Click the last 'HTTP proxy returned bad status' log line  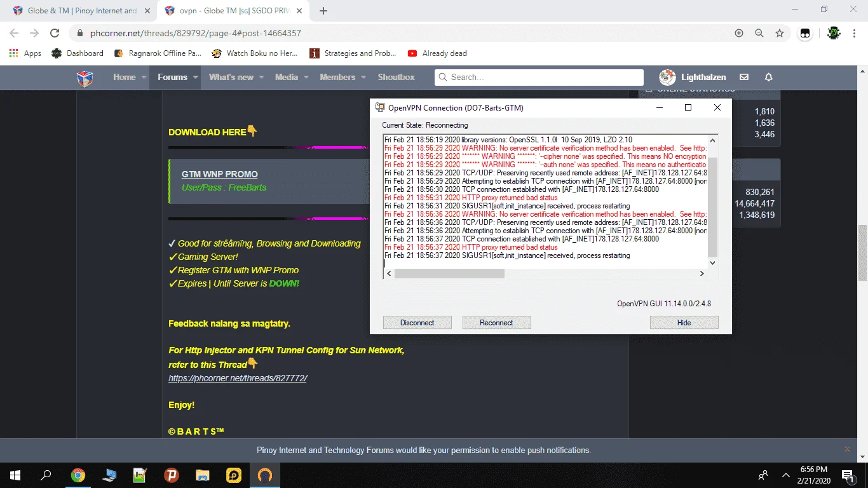click(x=471, y=247)
